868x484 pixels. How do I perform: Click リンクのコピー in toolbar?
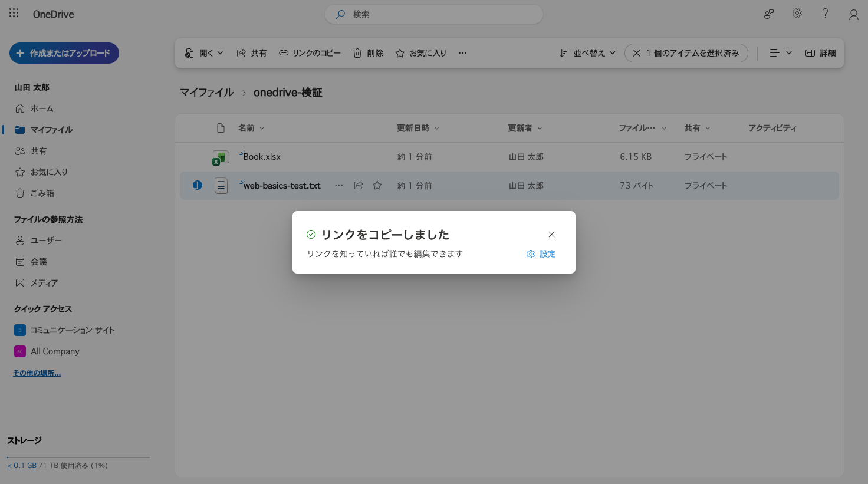point(310,53)
